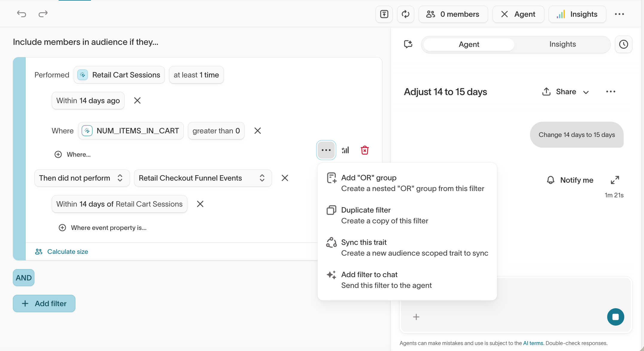Expand the Share options chevron
The width and height of the screenshot is (644, 351).
coord(586,92)
